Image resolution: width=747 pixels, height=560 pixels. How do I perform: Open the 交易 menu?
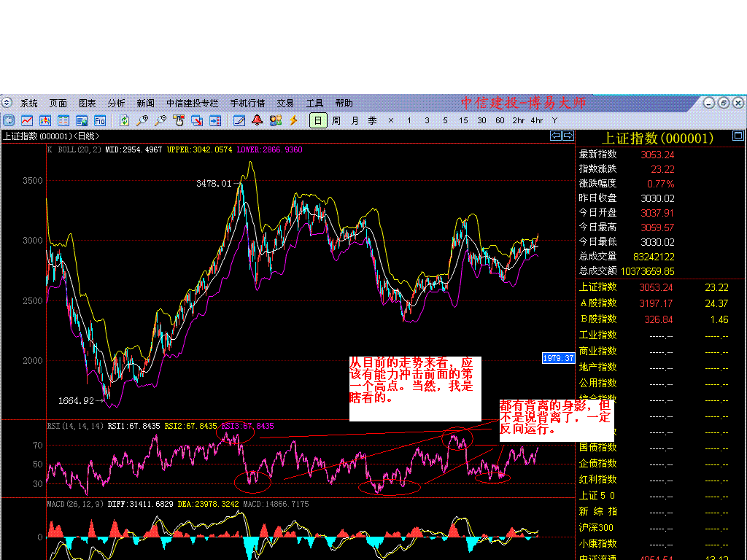[285, 103]
